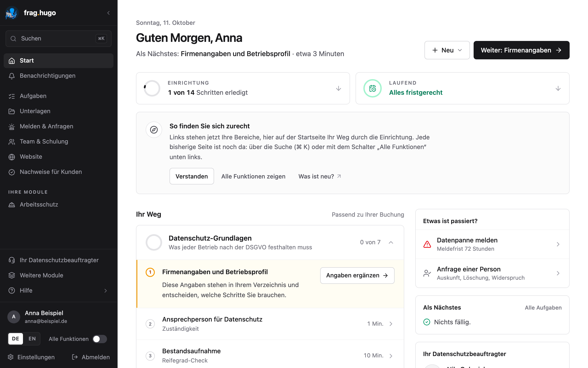Click the frag.hugo octopus logo
Screen dimensions: 588x368
12,13
